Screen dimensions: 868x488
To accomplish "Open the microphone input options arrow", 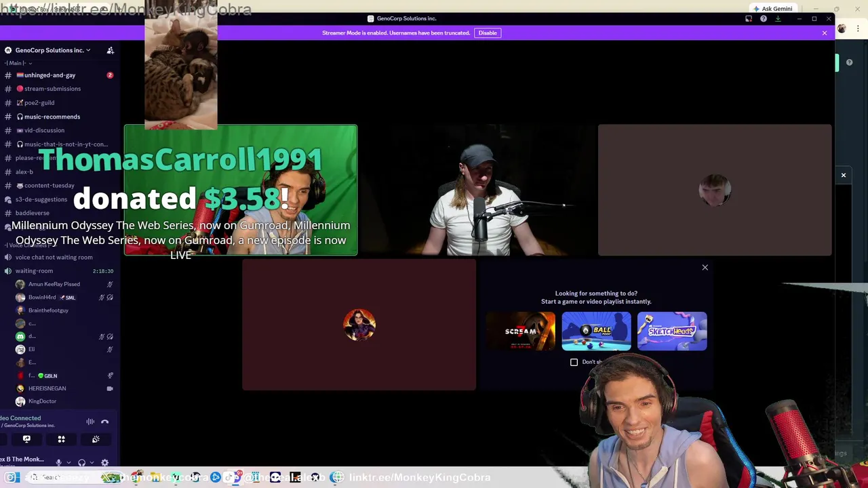I will [68, 463].
